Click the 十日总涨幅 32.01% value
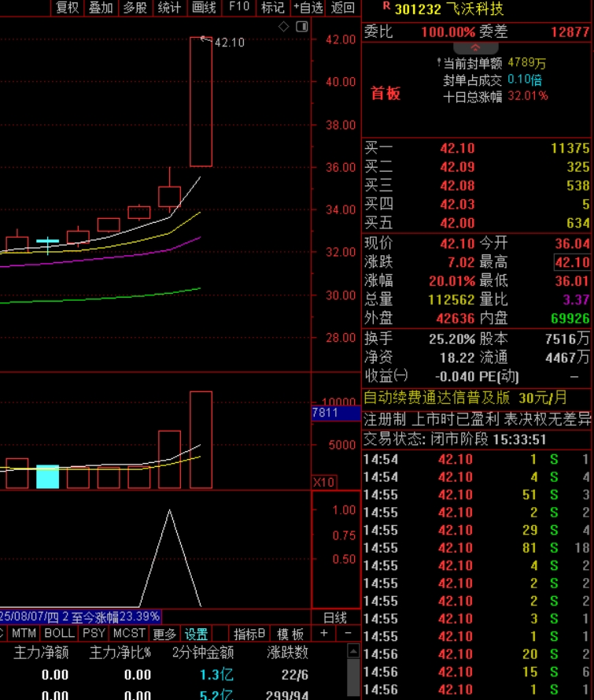Viewport: 594px width, 700px height. click(x=528, y=96)
